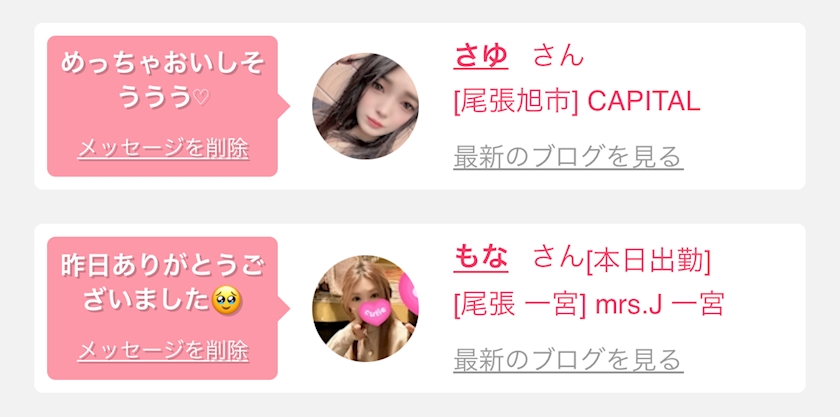Click the heart symbol in さゆ's message

(x=201, y=99)
